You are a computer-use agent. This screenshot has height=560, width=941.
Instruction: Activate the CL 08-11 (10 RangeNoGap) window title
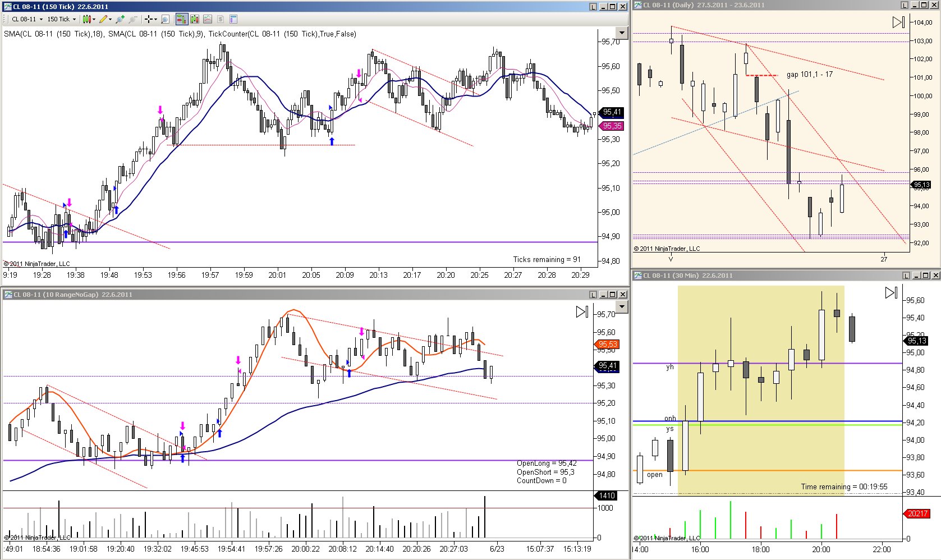[x=73, y=295]
